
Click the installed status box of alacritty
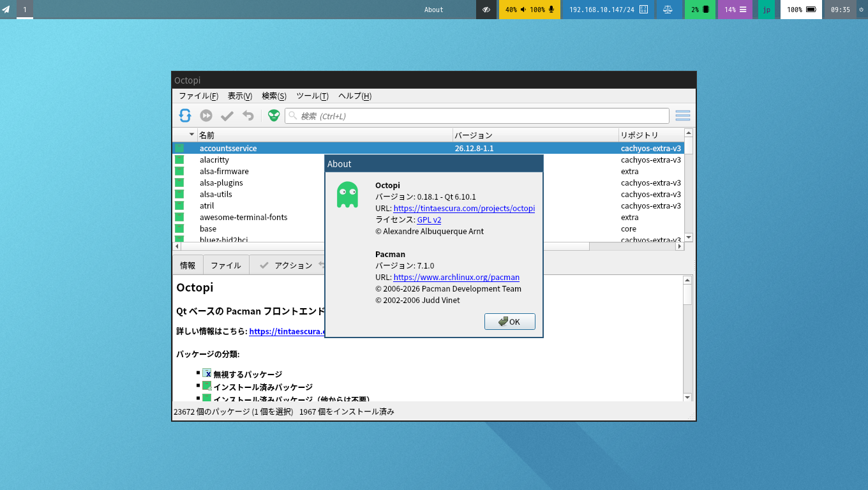(x=179, y=160)
